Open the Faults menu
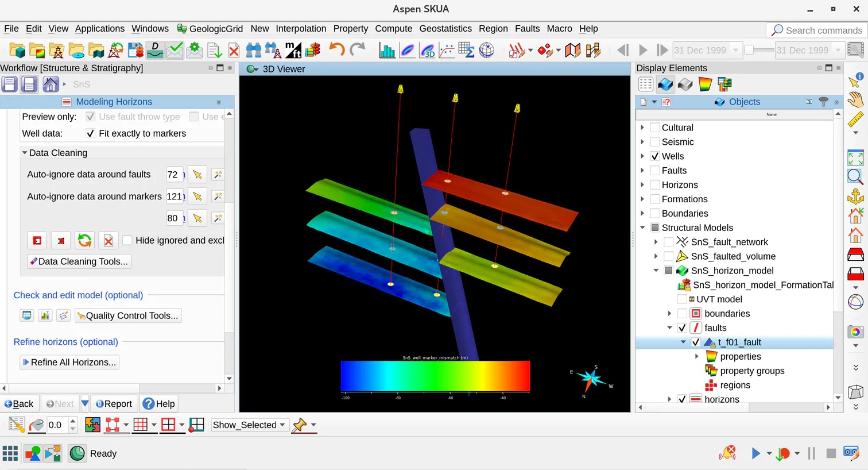This screenshot has width=868, height=470. (528, 29)
